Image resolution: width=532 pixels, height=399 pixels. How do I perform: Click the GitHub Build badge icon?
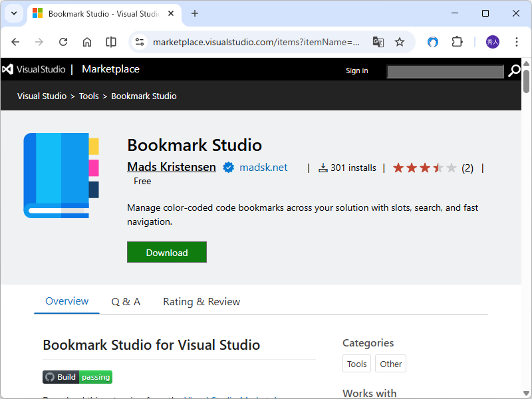49,377
